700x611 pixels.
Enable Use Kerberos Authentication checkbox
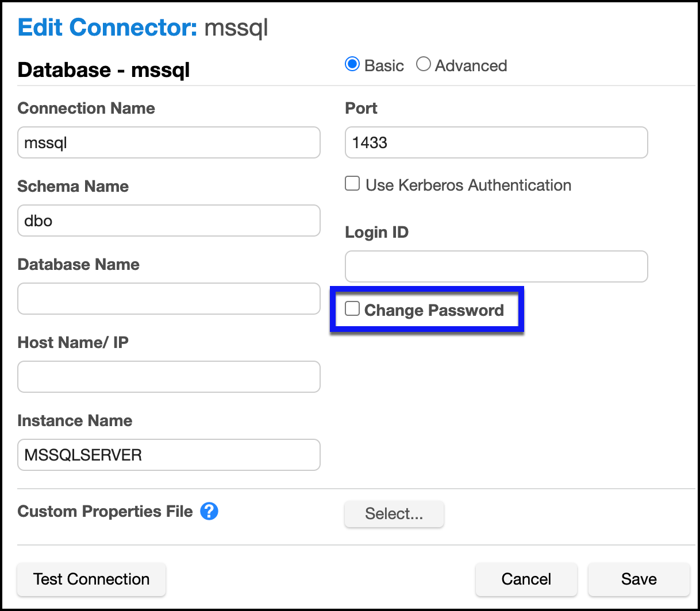click(x=352, y=184)
